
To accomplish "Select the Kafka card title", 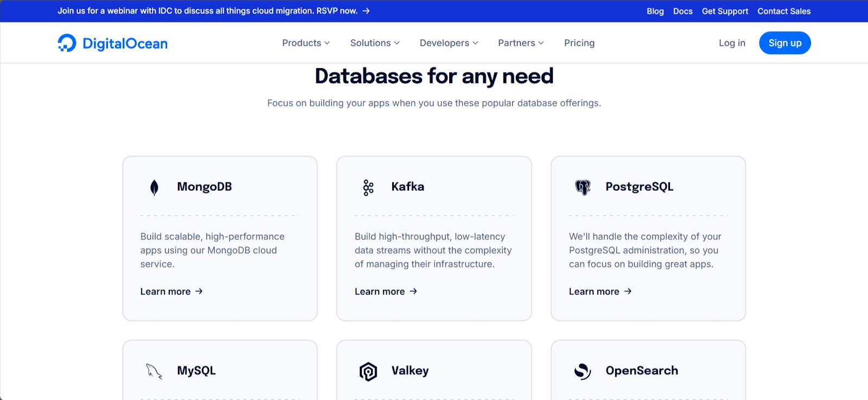I will pos(408,186).
